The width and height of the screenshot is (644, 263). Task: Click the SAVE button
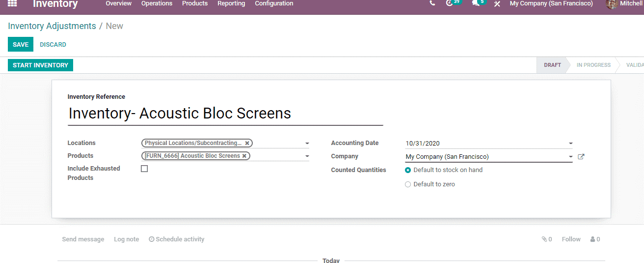point(21,44)
